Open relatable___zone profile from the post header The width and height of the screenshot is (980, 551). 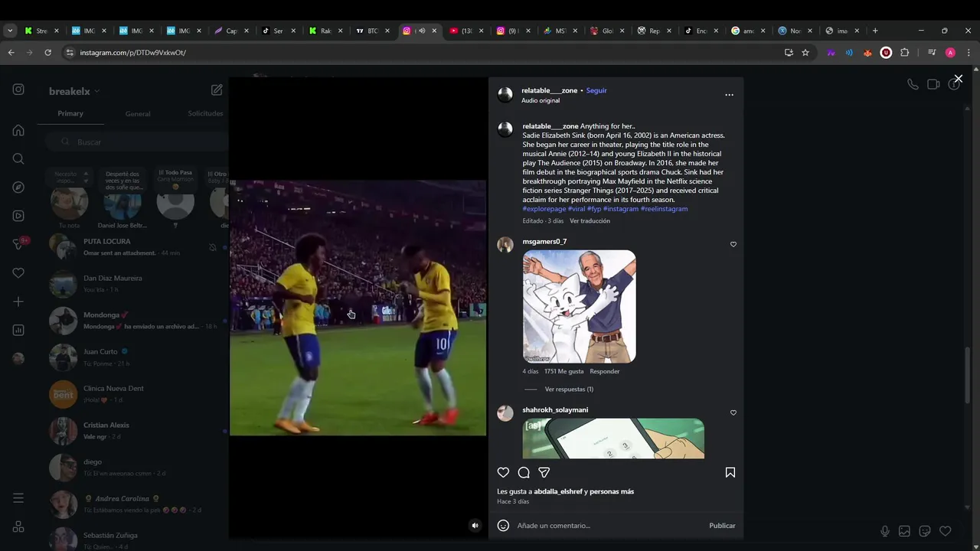[x=550, y=90]
